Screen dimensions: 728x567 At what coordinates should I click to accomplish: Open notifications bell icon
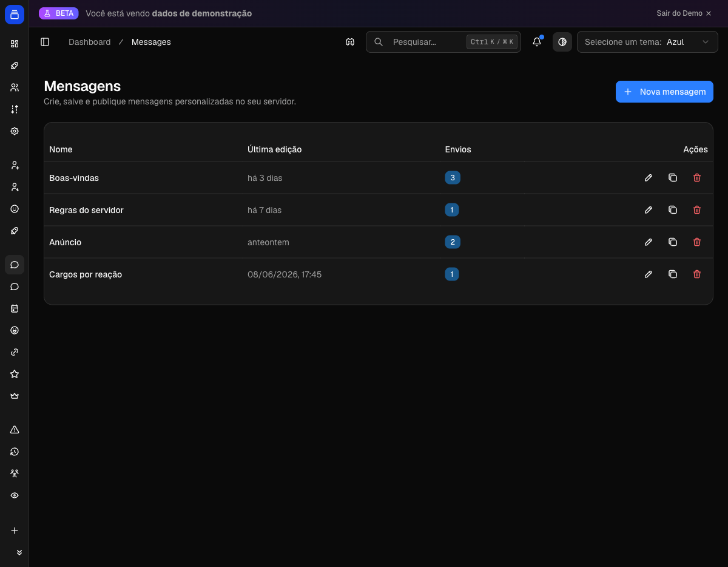pos(537,42)
